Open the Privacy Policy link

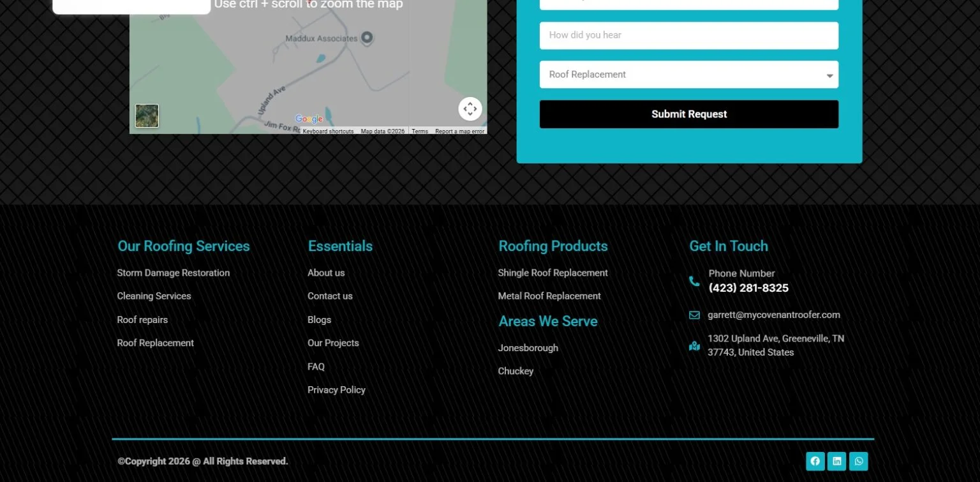point(336,390)
